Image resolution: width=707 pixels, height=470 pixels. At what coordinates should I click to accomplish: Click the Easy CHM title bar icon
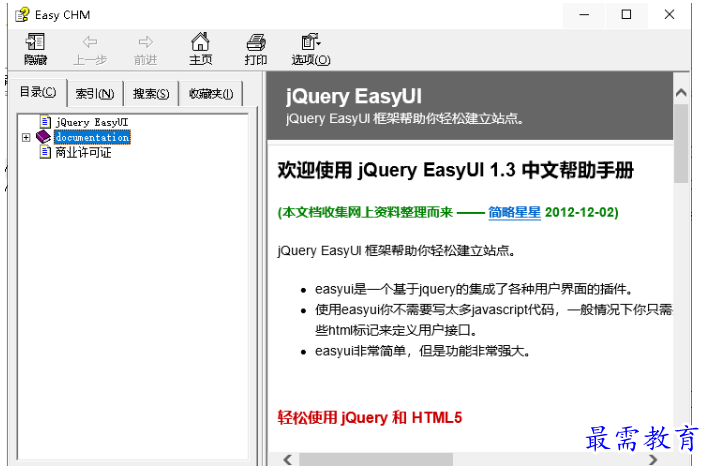(x=22, y=15)
